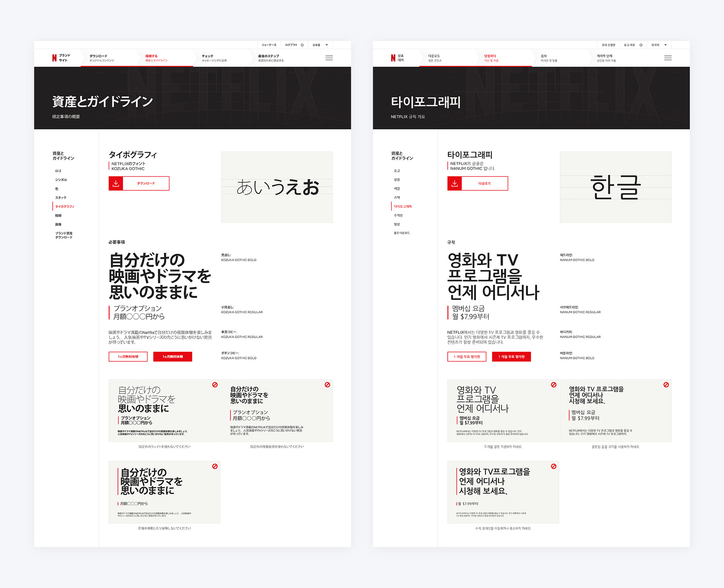Screen dimensions: 724x588
Task: Open the 日本語 language dropdown
Action: [x=321, y=45]
